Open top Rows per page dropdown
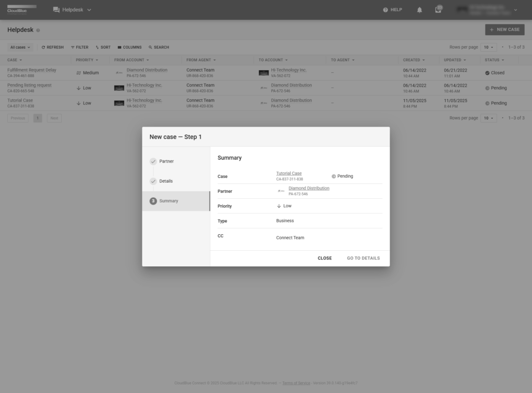Viewport: 532px width, 393px height. [488, 47]
